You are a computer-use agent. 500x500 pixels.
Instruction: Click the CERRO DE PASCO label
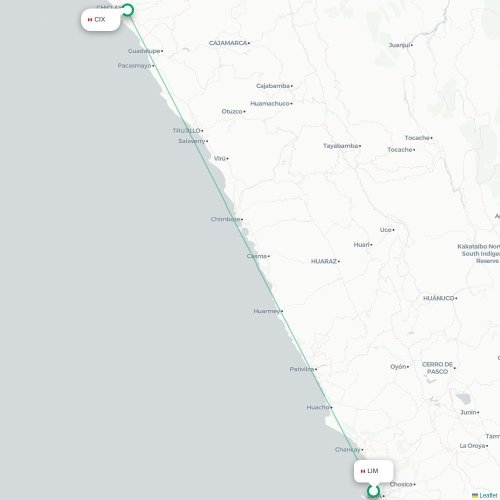tap(437, 368)
